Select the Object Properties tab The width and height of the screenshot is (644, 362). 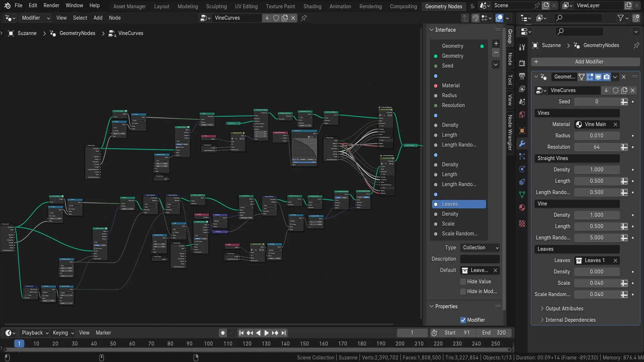tap(522, 131)
